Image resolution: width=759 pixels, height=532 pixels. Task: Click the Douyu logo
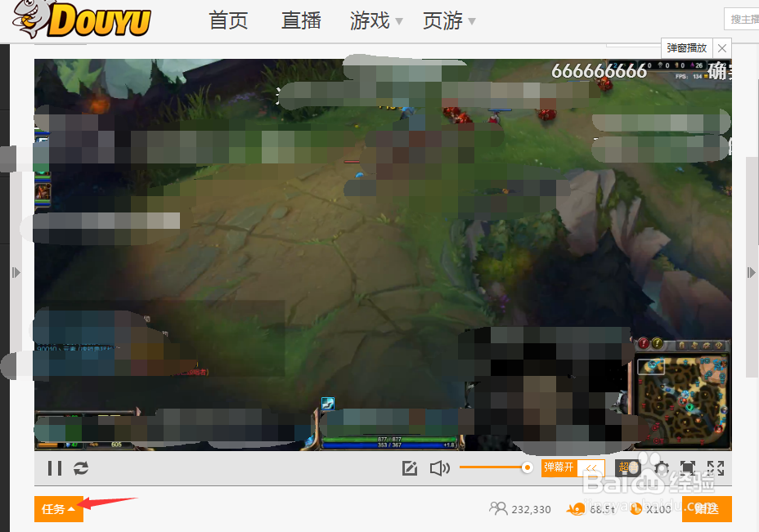click(81, 20)
